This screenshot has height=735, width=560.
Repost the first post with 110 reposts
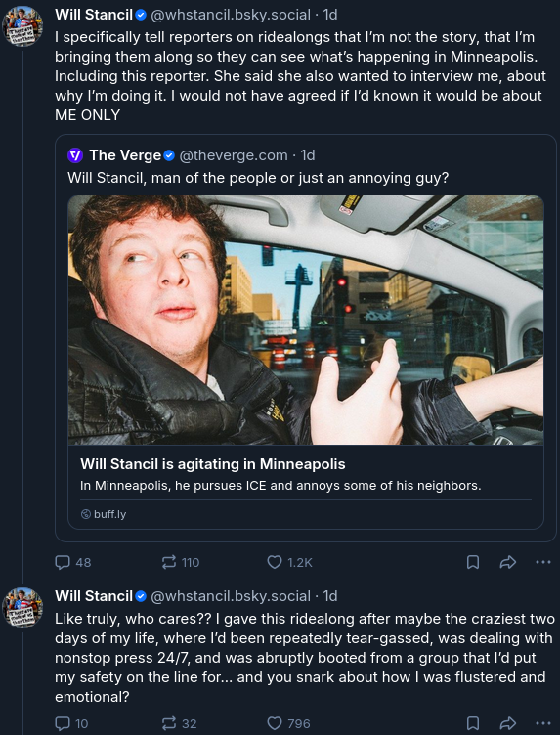181,562
